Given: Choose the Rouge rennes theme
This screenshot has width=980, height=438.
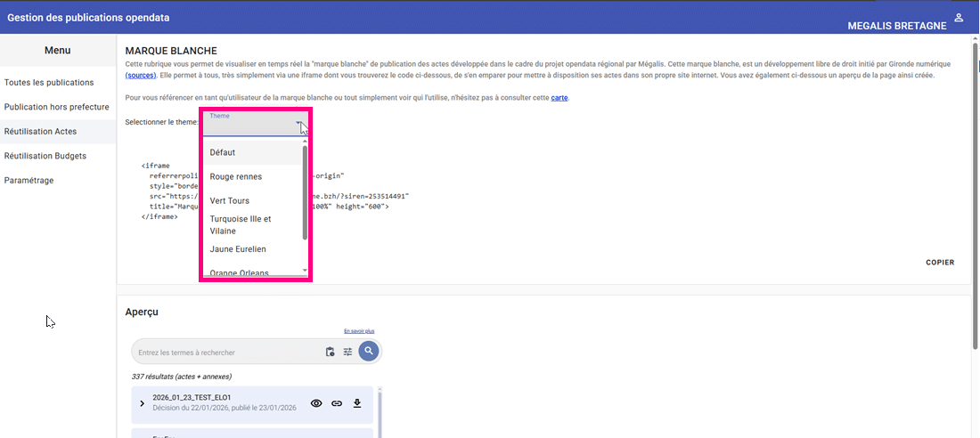Looking at the screenshot, I should pyautogui.click(x=235, y=177).
